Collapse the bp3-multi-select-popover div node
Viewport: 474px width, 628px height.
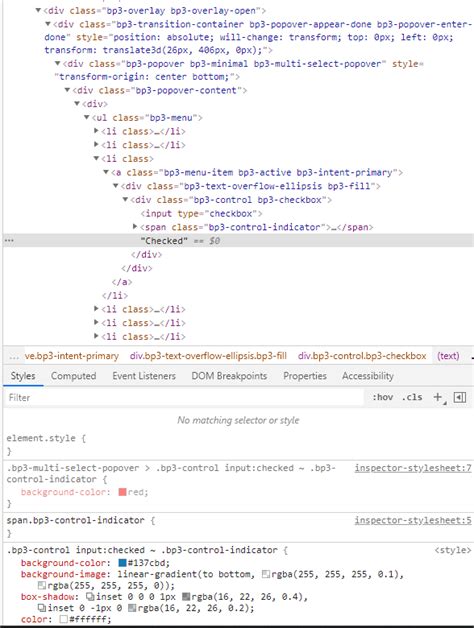58,63
